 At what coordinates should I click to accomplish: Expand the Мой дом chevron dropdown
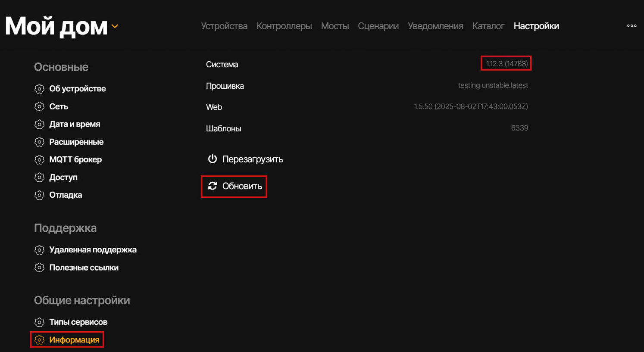click(115, 26)
